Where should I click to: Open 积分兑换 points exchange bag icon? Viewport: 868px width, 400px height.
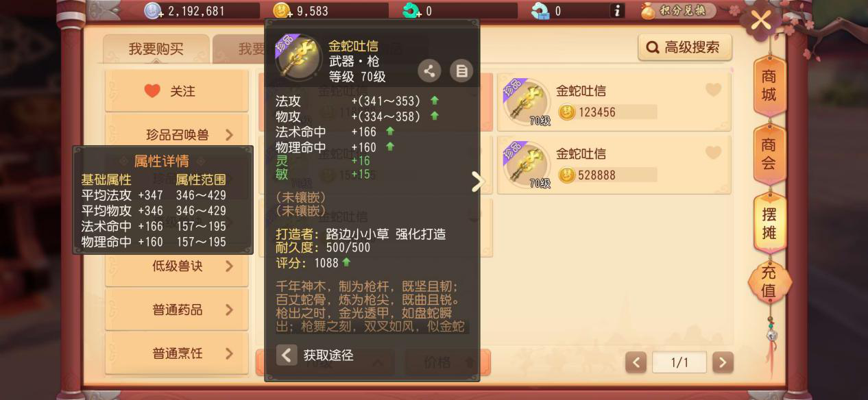pos(648,10)
